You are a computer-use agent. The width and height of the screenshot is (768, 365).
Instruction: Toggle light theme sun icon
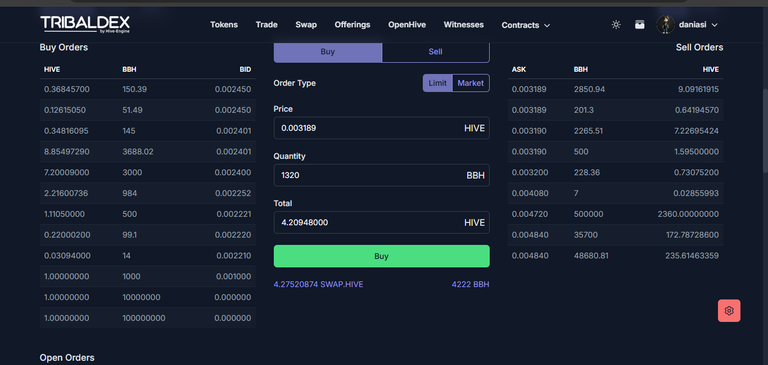[x=616, y=24]
